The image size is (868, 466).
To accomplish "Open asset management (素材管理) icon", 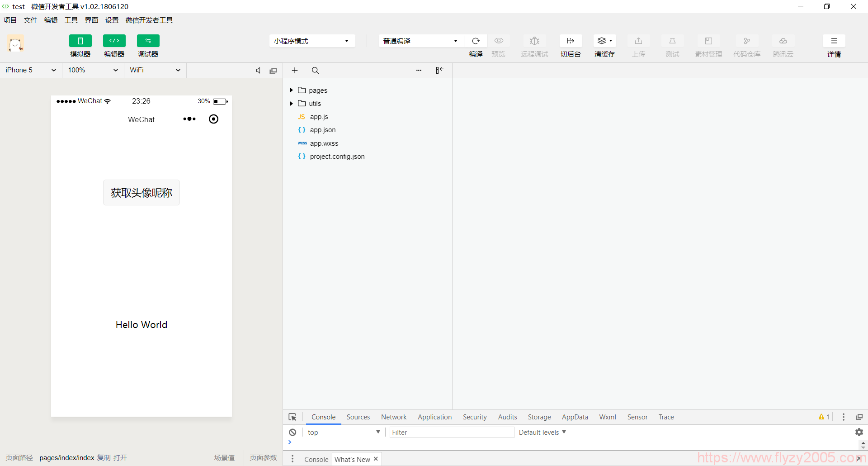I will tap(708, 41).
